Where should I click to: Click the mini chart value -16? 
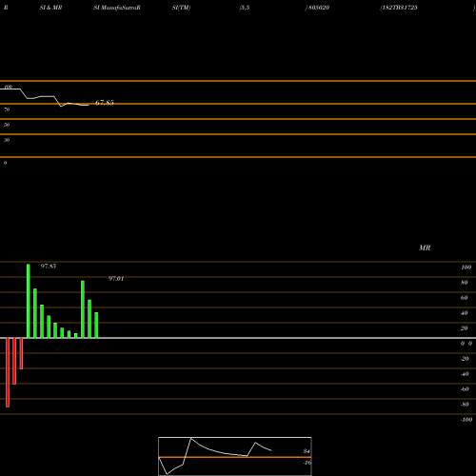coord(307,463)
